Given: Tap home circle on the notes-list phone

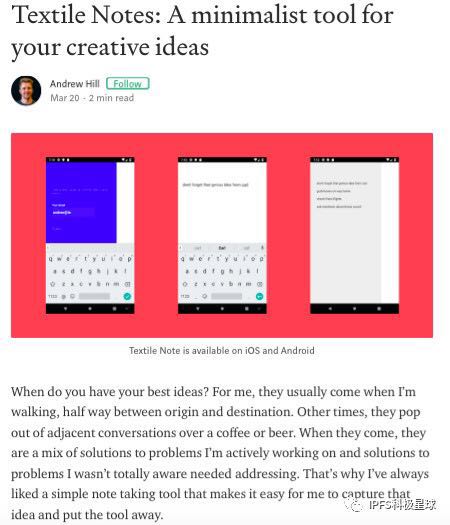Looking at the screenshot, I should point(354,308).
